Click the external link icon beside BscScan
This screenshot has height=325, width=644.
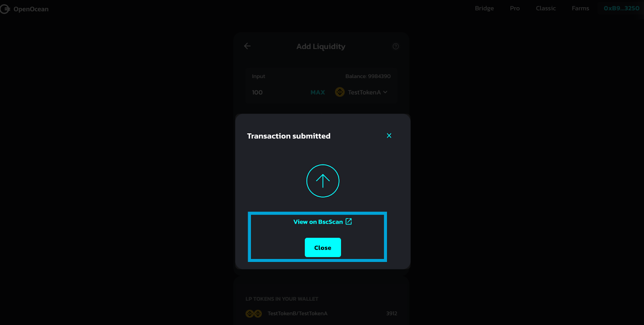pos(349,221)
